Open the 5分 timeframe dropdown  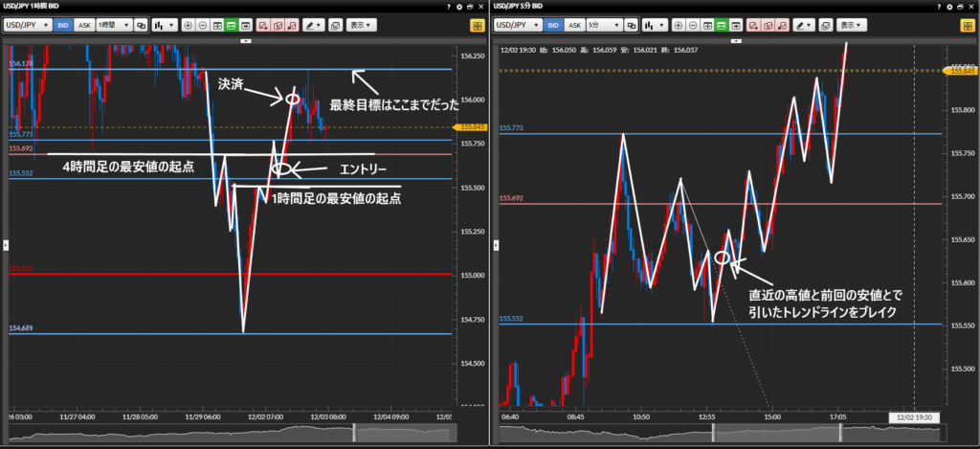pyautogui.click(x=605, y=25)
